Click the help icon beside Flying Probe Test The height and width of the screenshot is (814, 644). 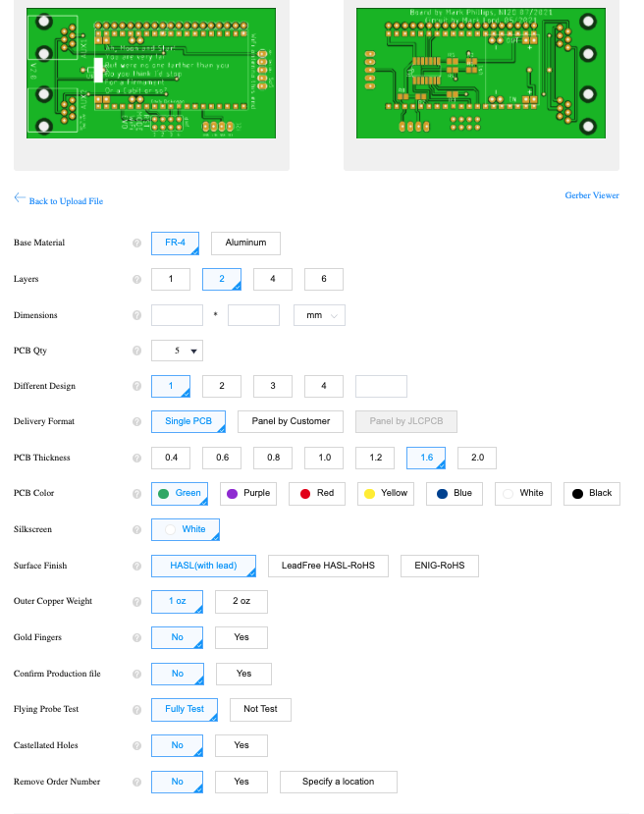[136, 709]
